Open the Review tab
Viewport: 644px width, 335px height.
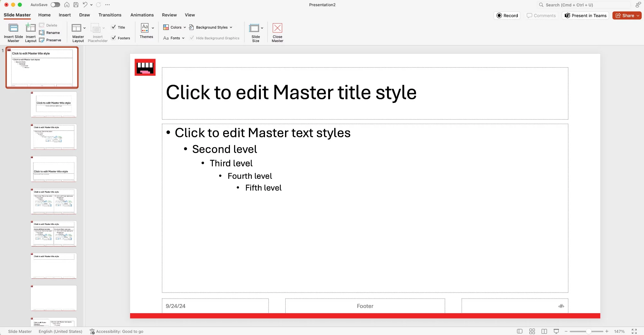tap(169, 15)
